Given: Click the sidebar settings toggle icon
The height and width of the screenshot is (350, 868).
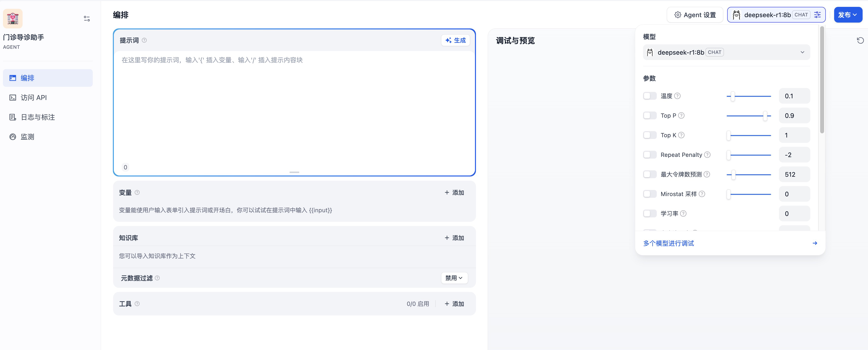Looking at the screenshot, I should click(87, 19).
